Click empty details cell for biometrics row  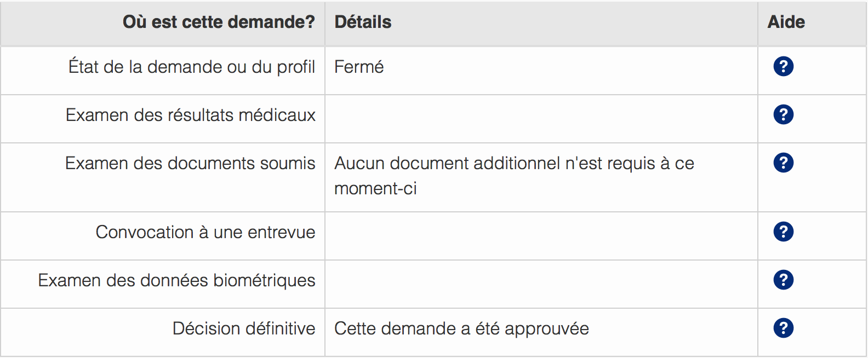541,284
